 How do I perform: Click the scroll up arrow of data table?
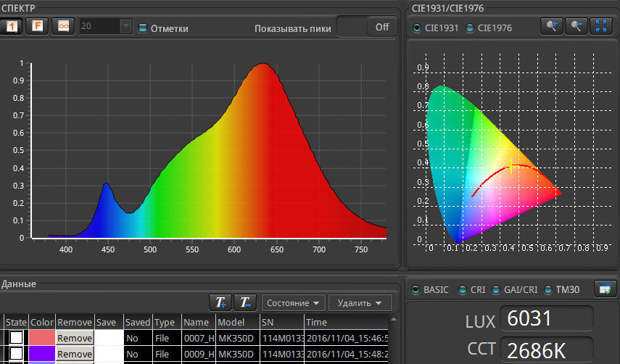tap(394, 319)
